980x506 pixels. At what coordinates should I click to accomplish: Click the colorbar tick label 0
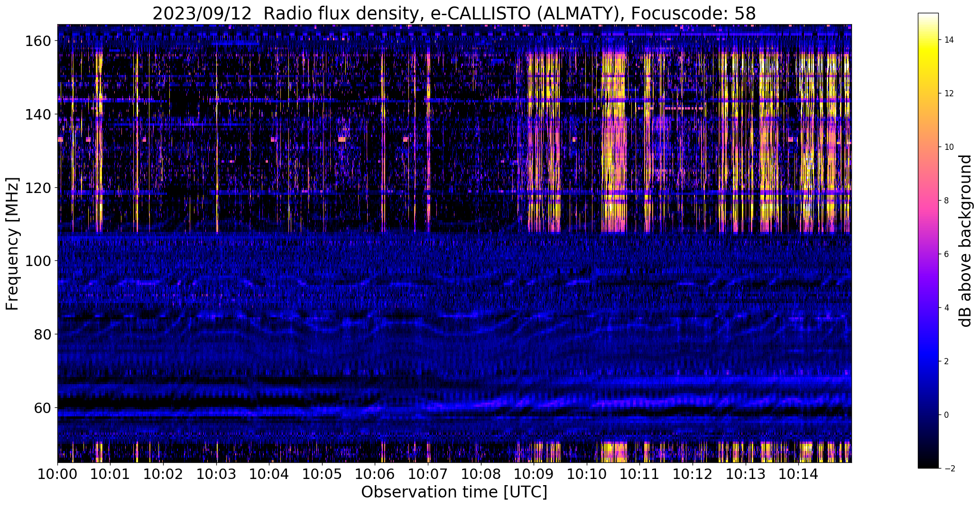947,415
